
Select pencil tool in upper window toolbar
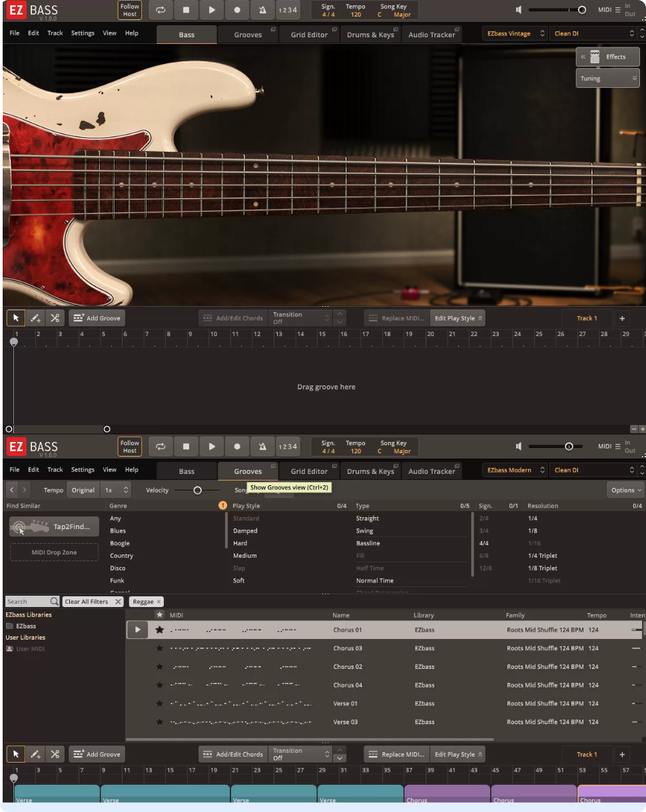[x=35, y=318]
